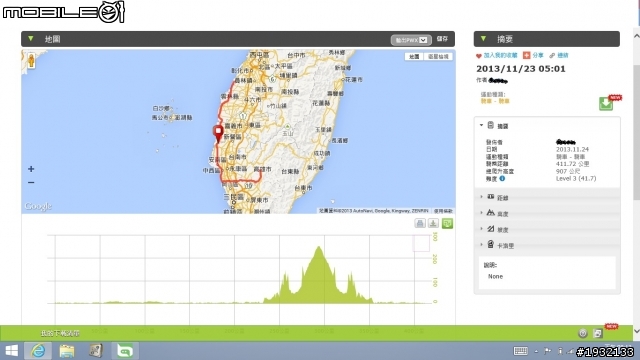This screenshot has width=640, height=360.
Task: Collapse the 地圖 panel with the green triangle
Action: pos(31,39)
